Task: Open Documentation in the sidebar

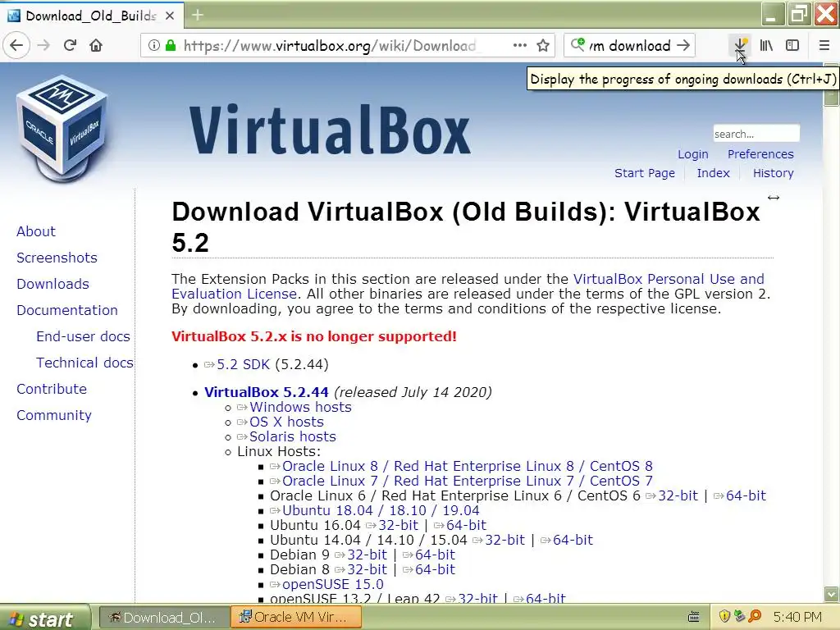Action: [67, 310]
